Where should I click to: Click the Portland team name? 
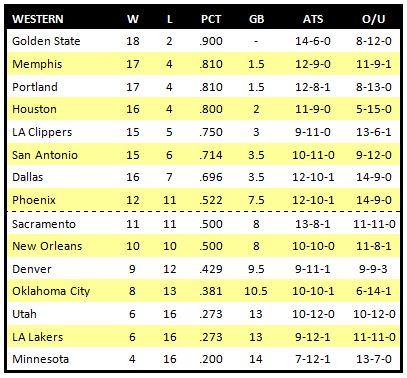tap(35, 87)
